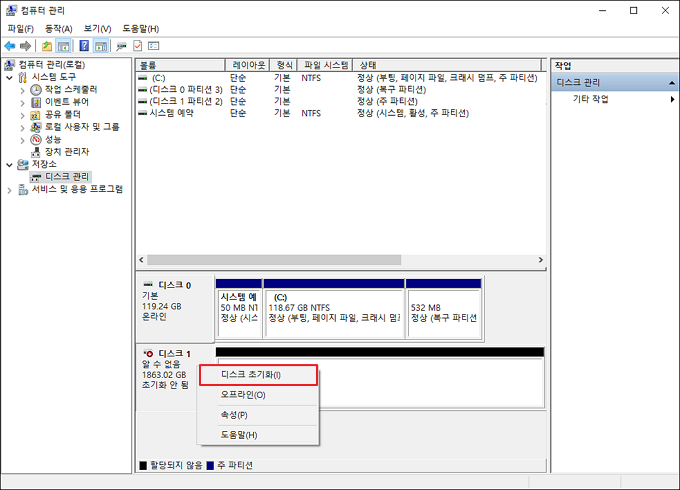Collapse the 시스템 도구 tree node
The width and height of the screenshot is (680, 490).
10,78
